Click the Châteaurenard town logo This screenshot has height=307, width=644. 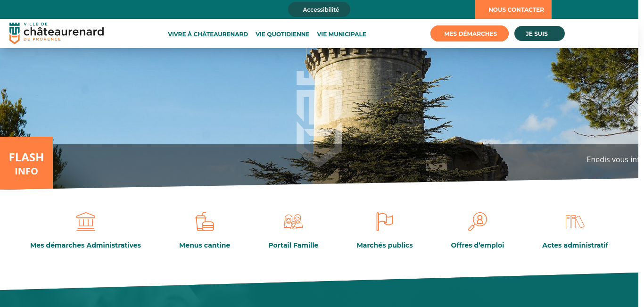coord(57,33)
